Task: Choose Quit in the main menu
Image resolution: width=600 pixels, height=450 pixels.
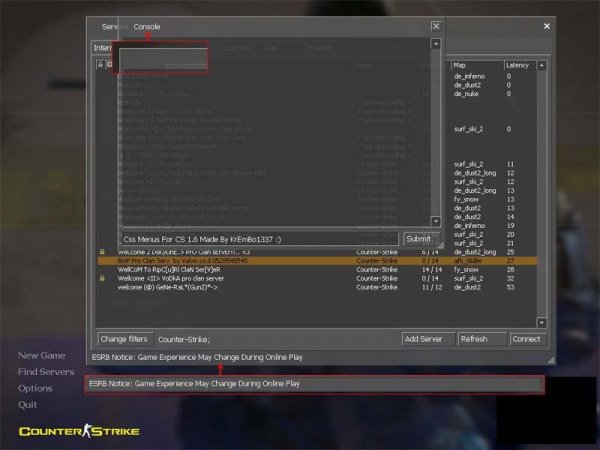Action: tap(28, 404)
